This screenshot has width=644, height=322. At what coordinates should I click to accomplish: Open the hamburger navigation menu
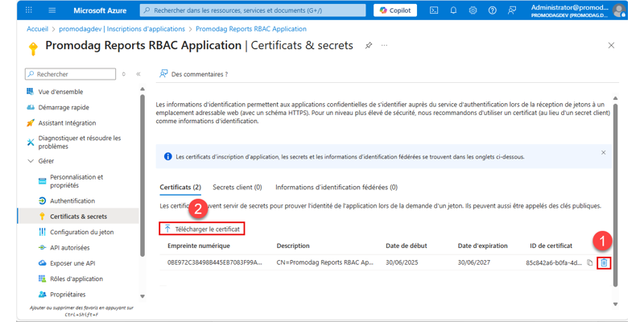tap(52, 10)
